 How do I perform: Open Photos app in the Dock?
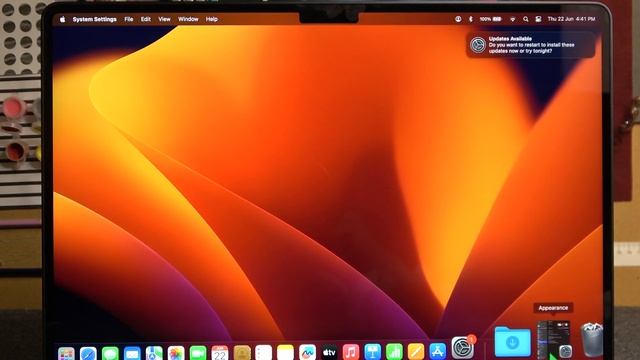(176, 353)
